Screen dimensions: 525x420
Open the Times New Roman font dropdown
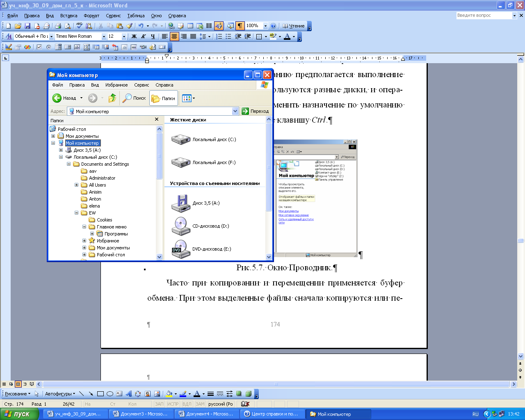click(x=104, y=37)
